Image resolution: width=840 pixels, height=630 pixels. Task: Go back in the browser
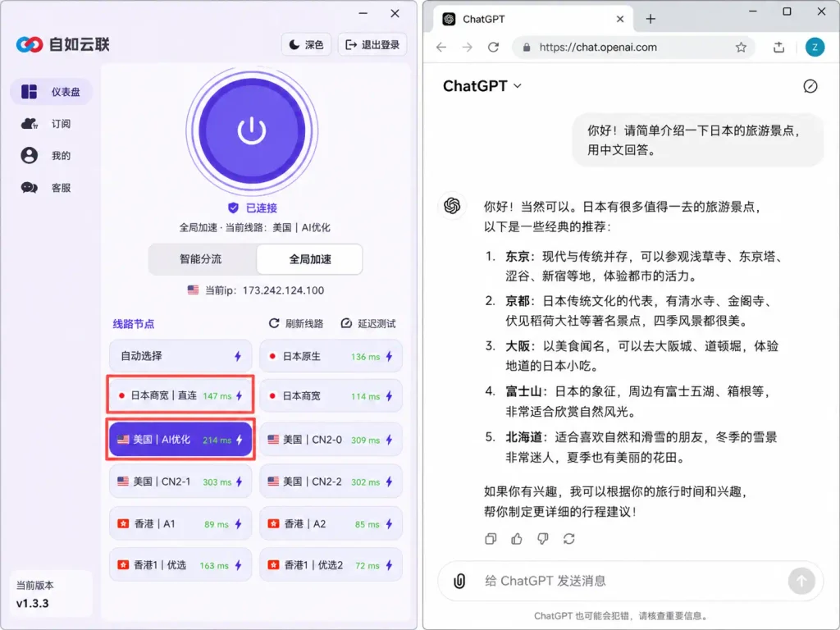[441, 47]
